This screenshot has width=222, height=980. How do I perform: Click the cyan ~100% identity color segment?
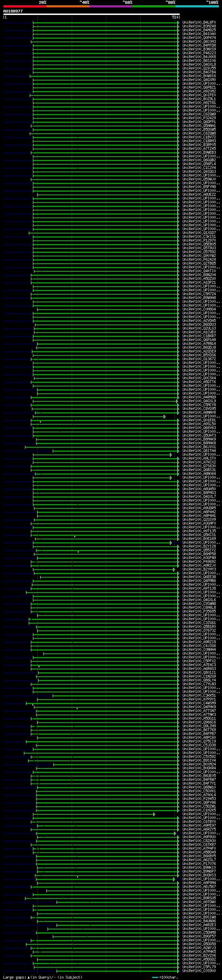point(197,7)
